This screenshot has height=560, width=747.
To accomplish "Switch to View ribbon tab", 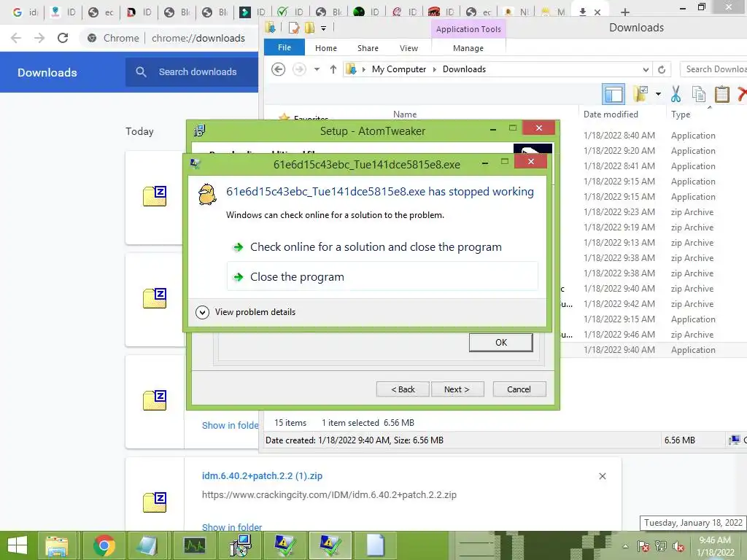I will 409,48.
